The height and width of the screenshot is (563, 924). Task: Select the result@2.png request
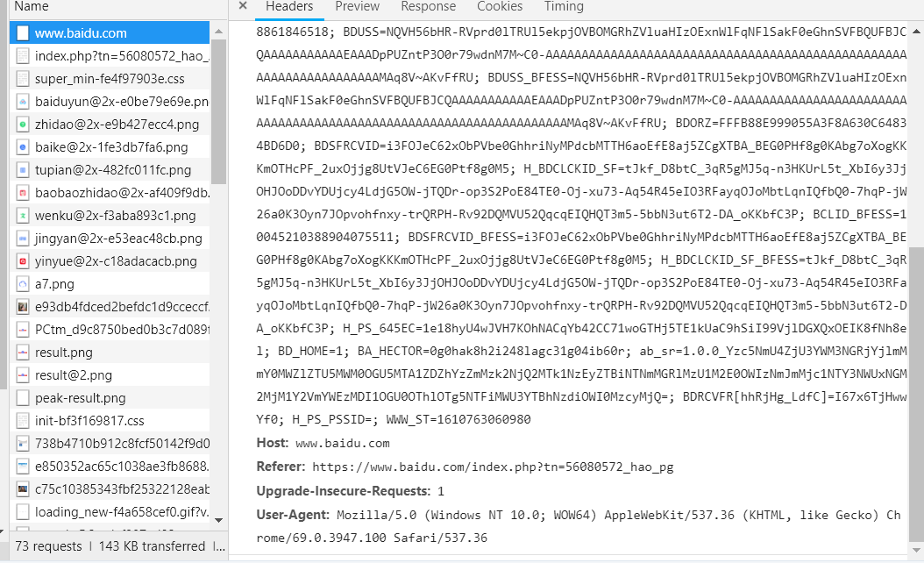(x=110, y=375)
